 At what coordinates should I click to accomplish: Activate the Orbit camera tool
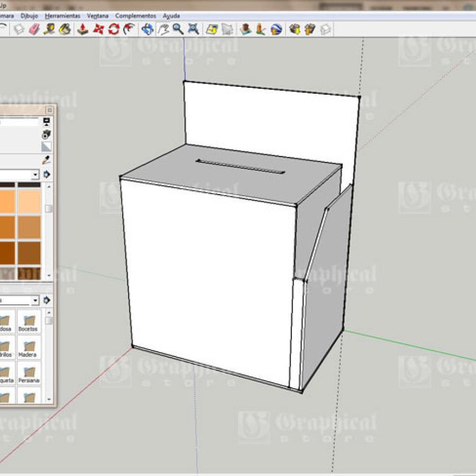[148, 30]
